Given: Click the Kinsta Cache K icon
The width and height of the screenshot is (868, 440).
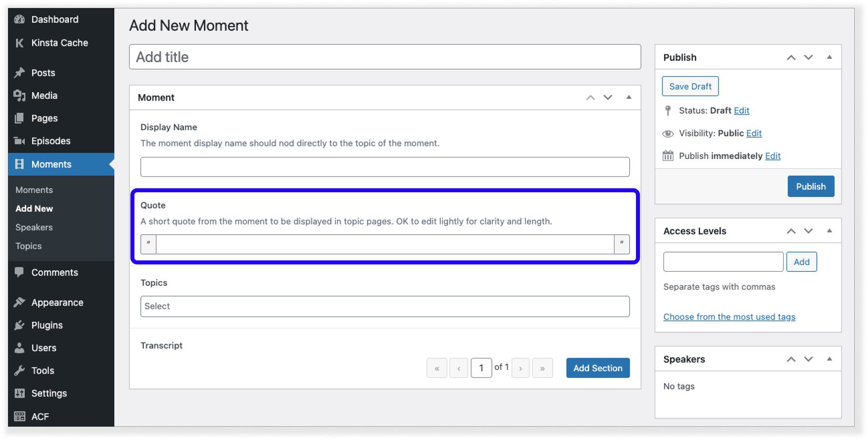Looking at the screenshot, I should point(19,43).
